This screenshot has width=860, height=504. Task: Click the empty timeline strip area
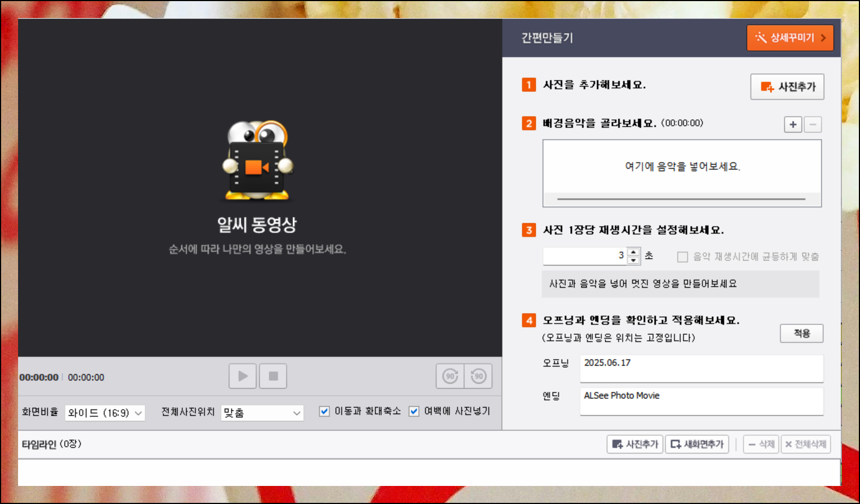429,472
